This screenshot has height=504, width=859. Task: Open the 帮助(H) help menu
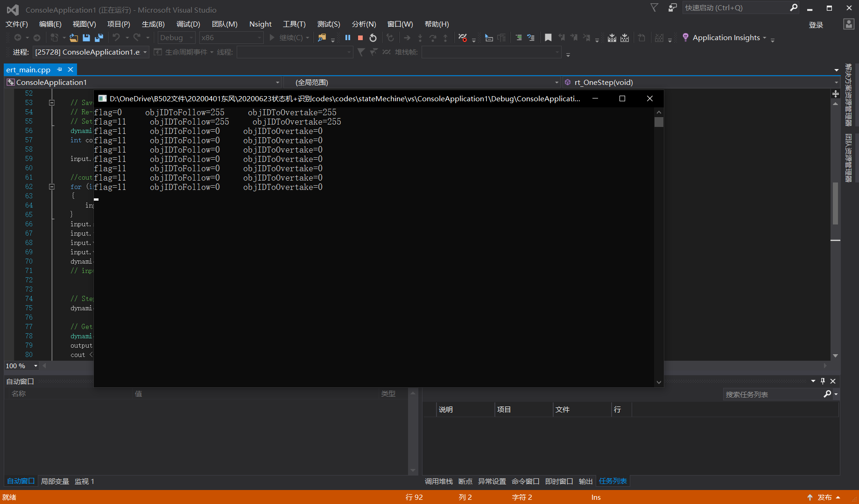437,24
